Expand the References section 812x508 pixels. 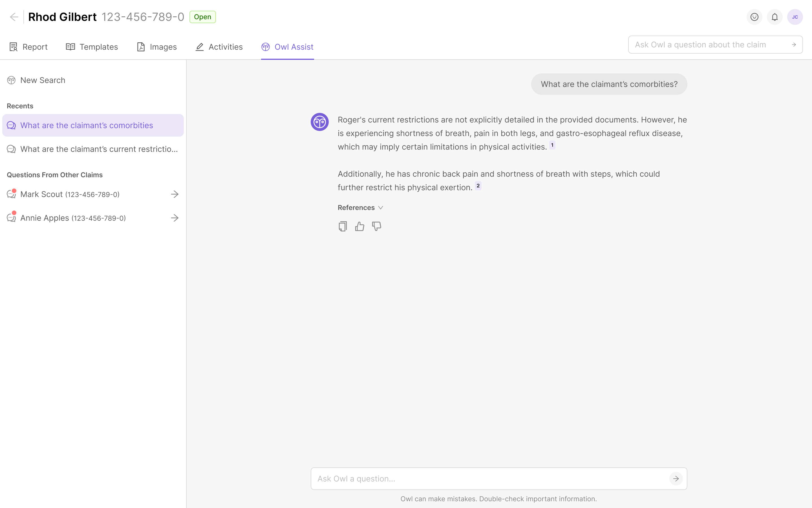click(x=360, y=208)
